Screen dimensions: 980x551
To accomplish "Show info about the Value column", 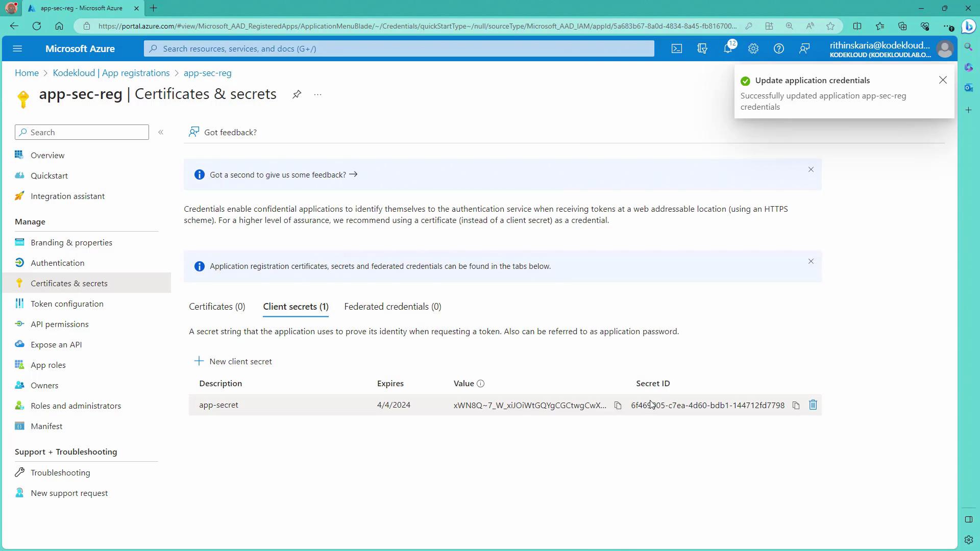I will 480,384.
